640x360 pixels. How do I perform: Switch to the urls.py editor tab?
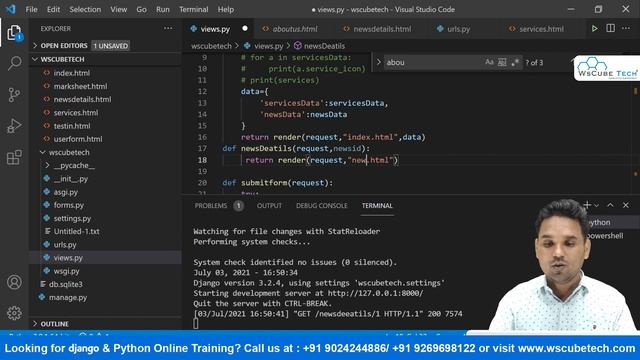[x=458, y=29]
